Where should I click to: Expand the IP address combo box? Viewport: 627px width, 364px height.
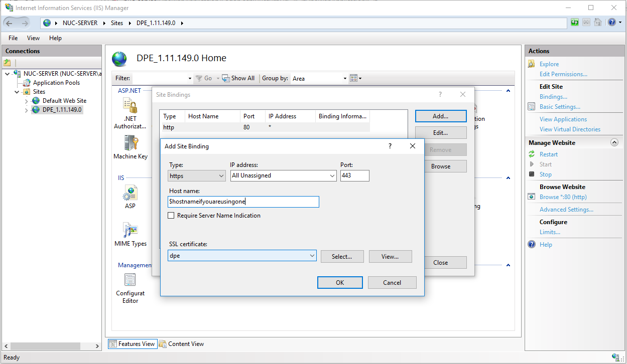(x=332, y=175)
